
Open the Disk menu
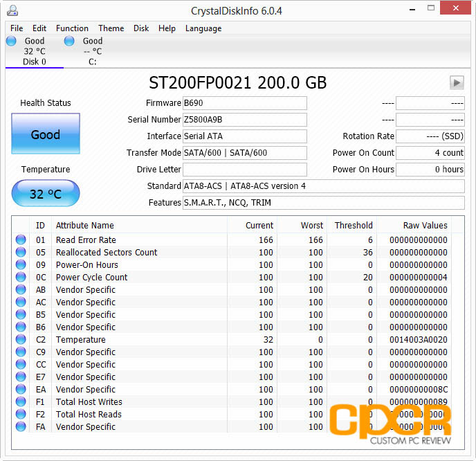click(141, 28)
